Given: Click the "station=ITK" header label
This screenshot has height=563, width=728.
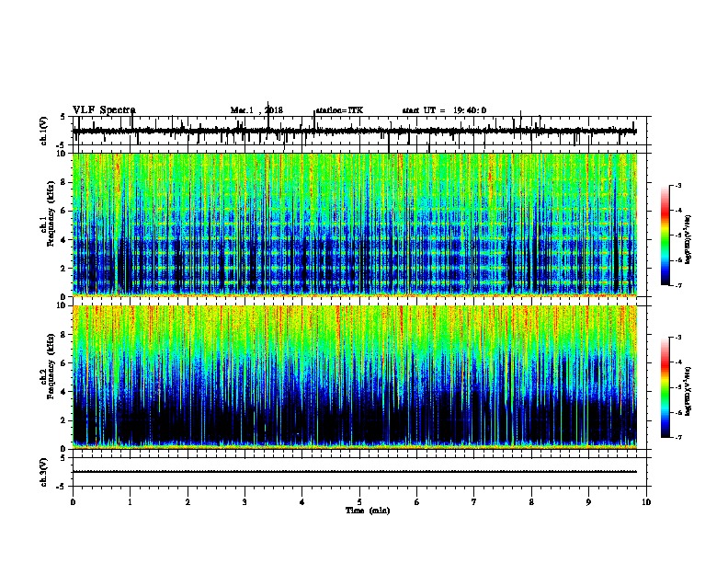Looking at the screenshot, I should pos(339,110).
